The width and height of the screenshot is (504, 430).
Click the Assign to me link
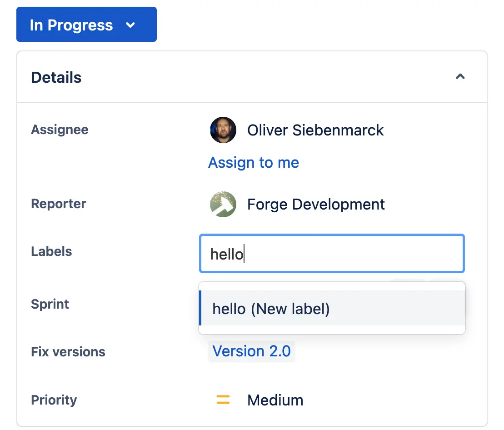[x=253, y=162]
